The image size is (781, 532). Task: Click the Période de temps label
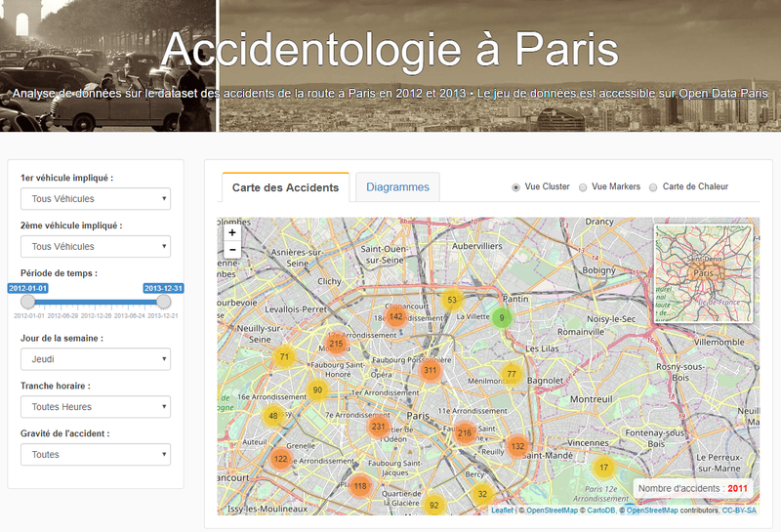point(59,273)
